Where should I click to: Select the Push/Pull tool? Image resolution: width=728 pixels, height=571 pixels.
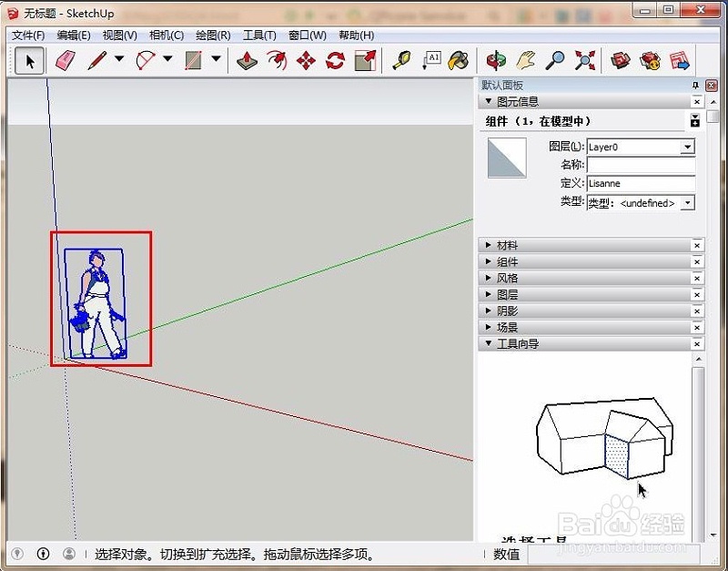(x=248, y=61)
